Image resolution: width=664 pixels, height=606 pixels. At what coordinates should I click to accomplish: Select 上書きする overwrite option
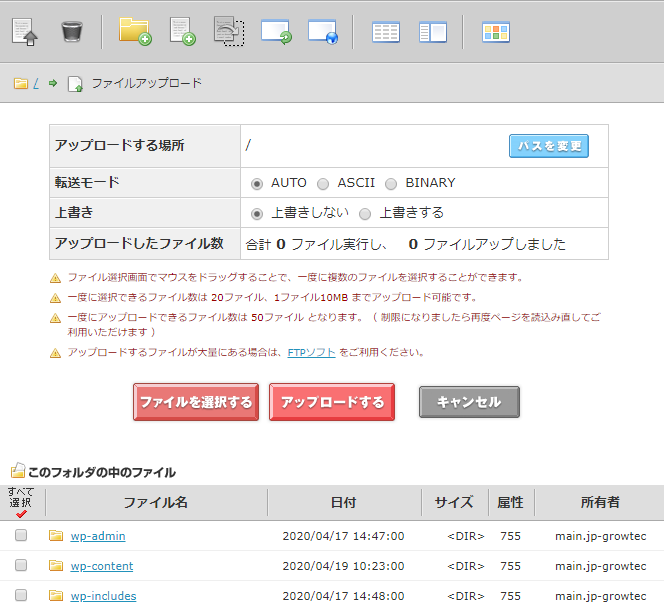[365, 214]
